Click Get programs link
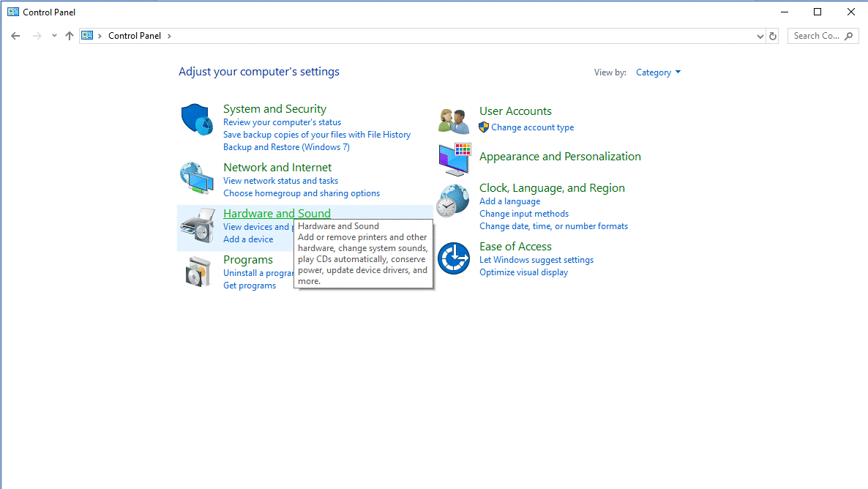This screenshot has height=489, width=868. [249, 285]
